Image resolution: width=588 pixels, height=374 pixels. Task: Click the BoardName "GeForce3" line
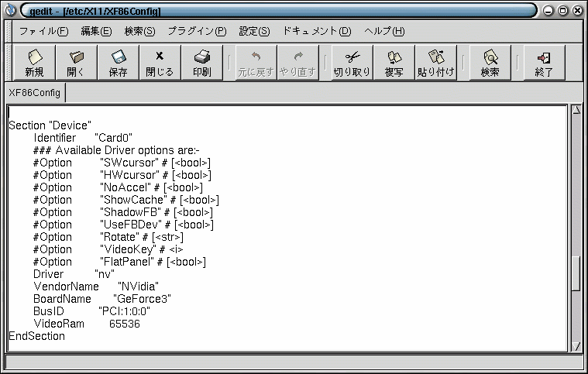[102, 299]
